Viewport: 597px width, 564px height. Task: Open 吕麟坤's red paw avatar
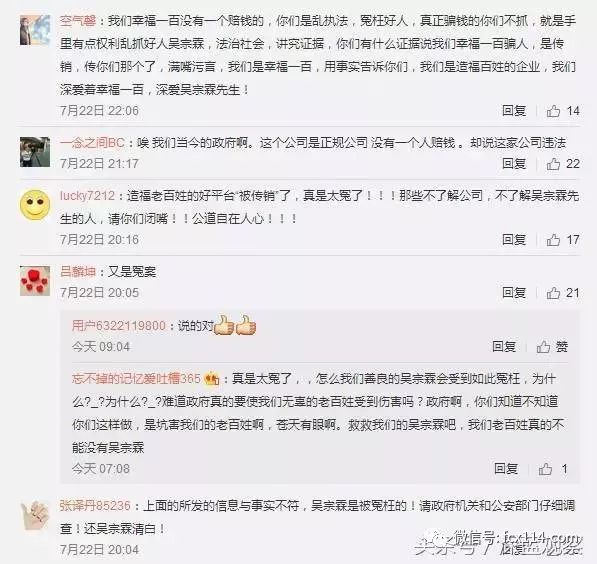pos(35,281)
